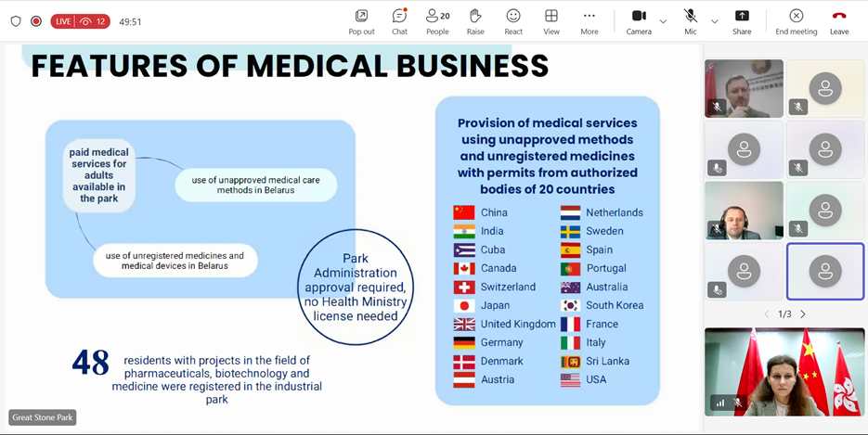Expand Mic options dropdown arrow
The image size is (868, 435).
pyautogui.click(x=714, y=21)
